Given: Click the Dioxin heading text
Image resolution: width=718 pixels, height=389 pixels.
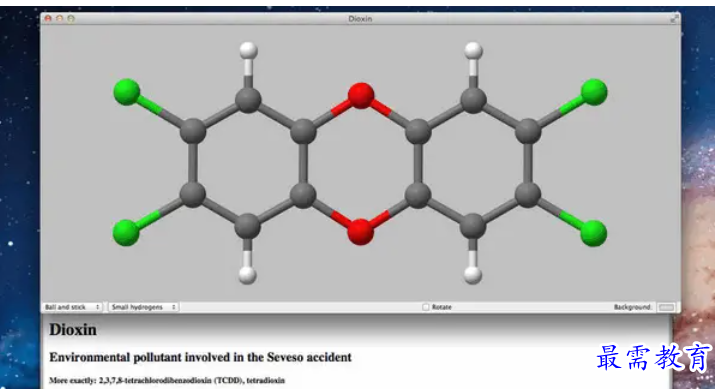Looking at the screenshot, I should [x=73, y=330].
